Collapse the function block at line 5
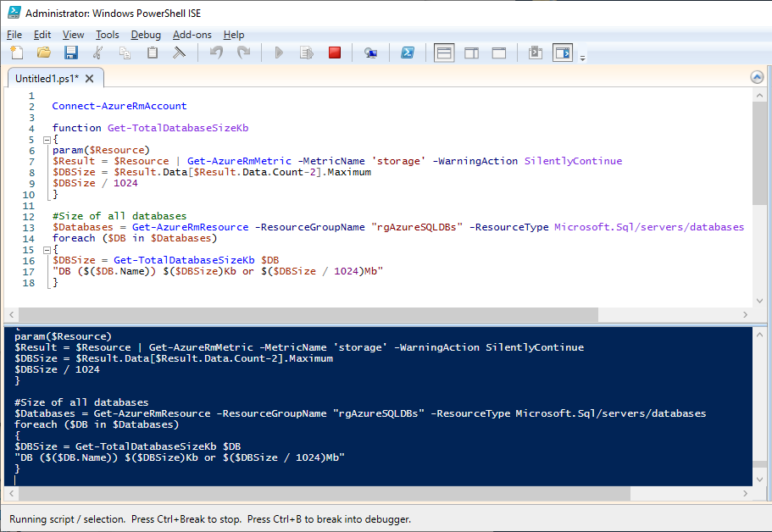This screenshot has width=772, height=532. pyautogui.click(x=47, y=140)
